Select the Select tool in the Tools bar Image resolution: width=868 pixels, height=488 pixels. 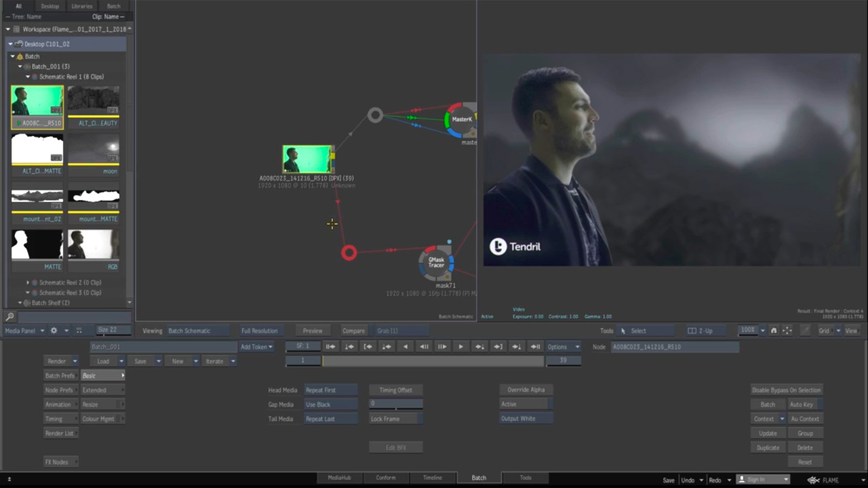[637, 331]
